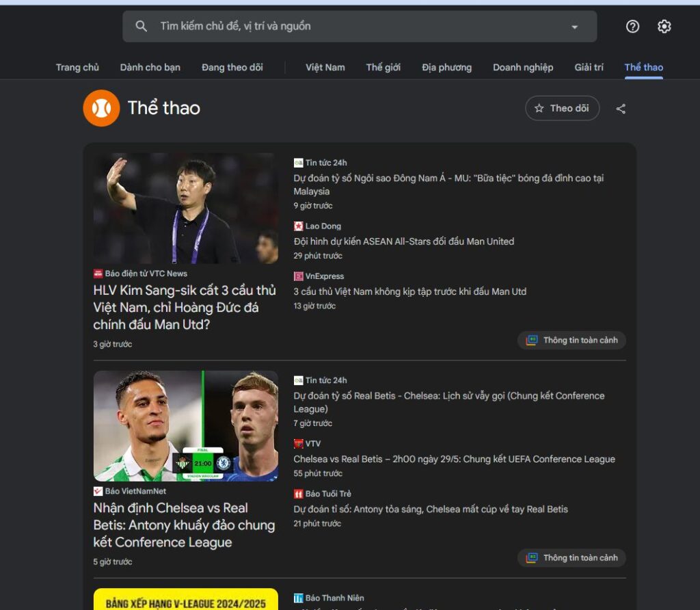The width and height of the screenshot is (700, 610).
Task: Click the Báo Thanh Niên source logo
Action: click(298, 598)
